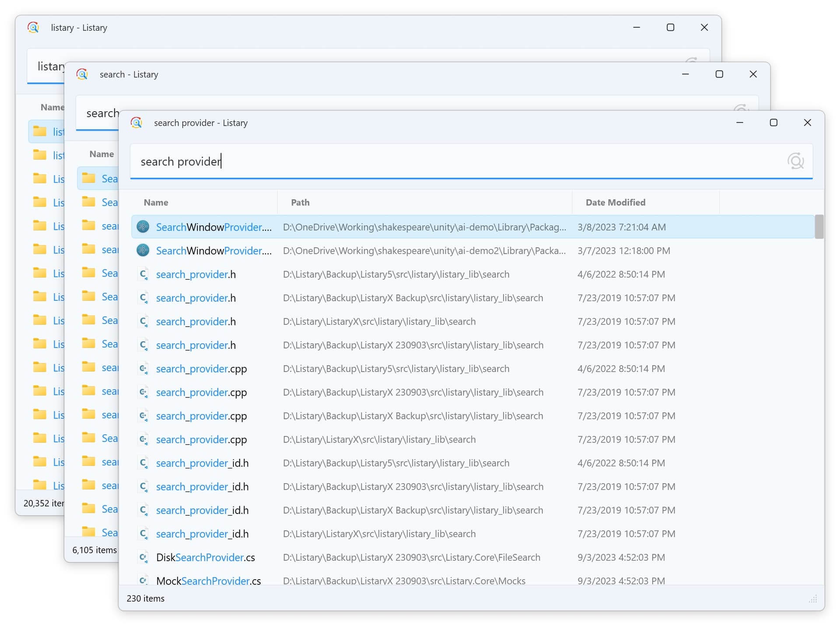Click the Listary app icon in the title bar
The height and width of the screenshot is (626, 840).
tap(136, 123)
